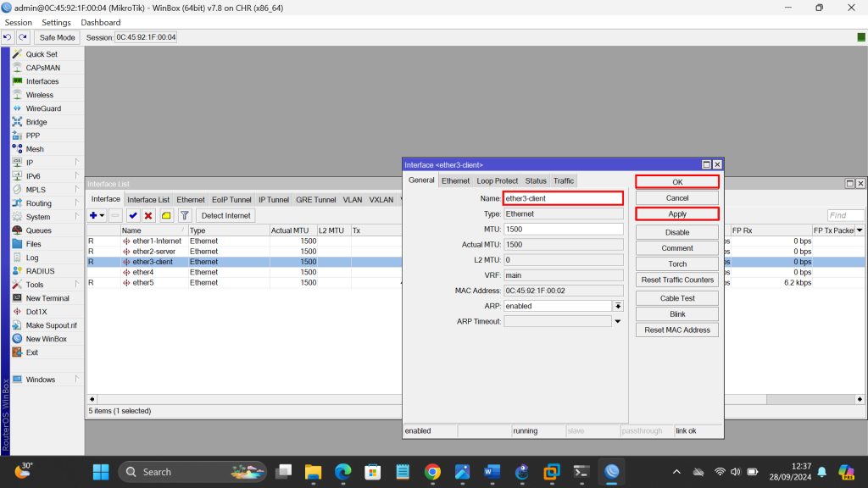Image resolution: width=868 pixels, height=488 pixels.
Task: Toggle the Safe Mode button
Action: click(58, 37)
